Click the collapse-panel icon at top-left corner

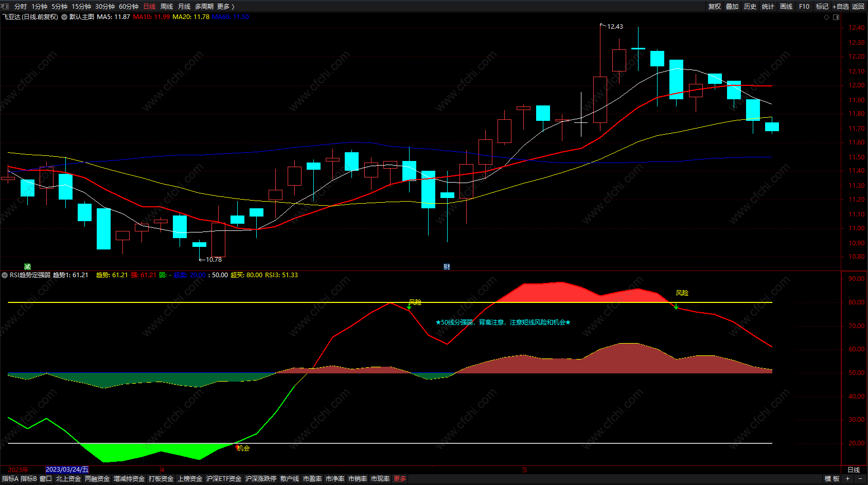[x=5, y=6]
